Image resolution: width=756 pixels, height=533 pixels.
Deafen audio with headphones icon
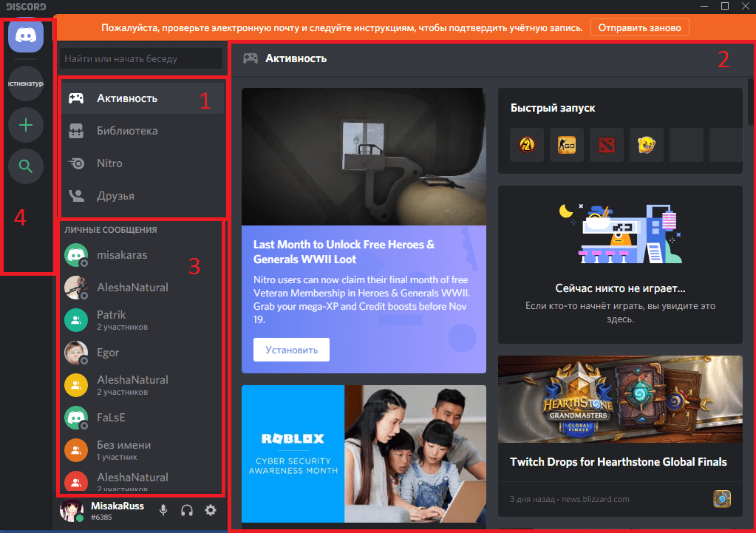click(187, 510)
